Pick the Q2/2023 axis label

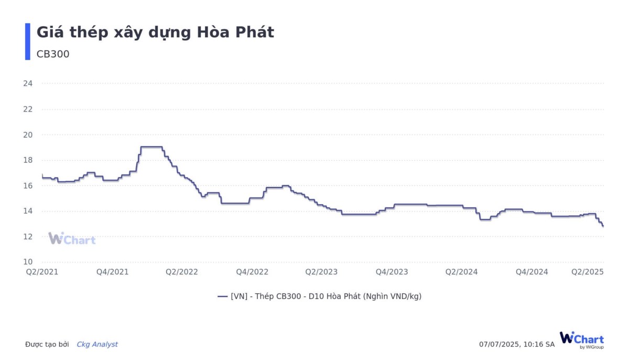[321, 272]
